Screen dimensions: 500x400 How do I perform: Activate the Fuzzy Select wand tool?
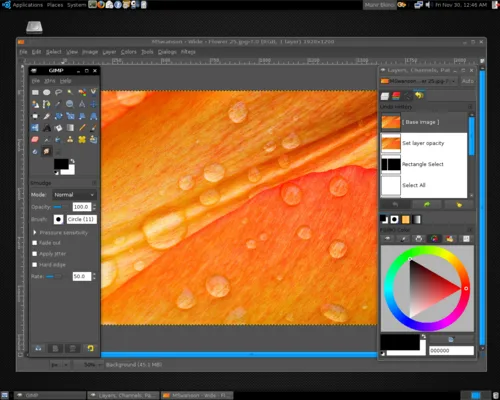(70, 92)
